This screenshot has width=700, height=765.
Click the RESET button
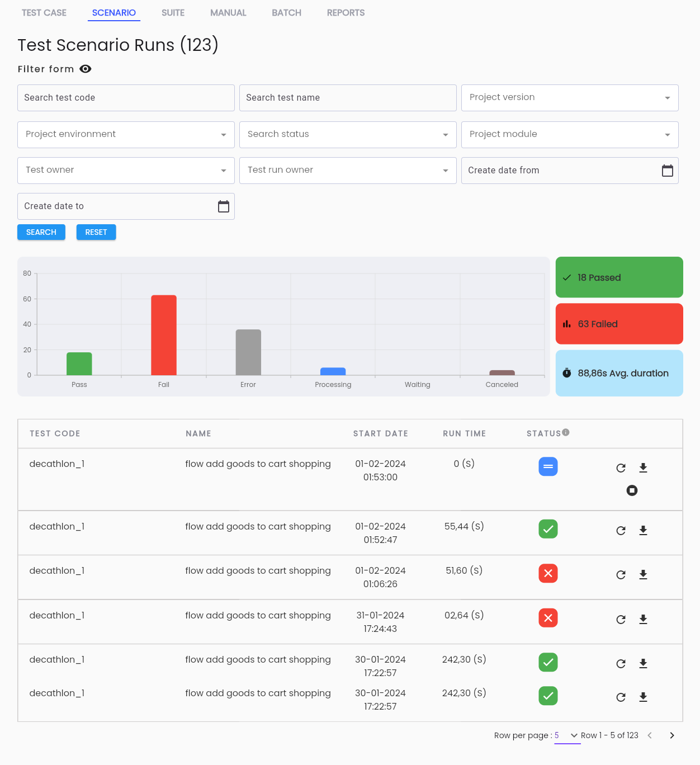(96, 232)
